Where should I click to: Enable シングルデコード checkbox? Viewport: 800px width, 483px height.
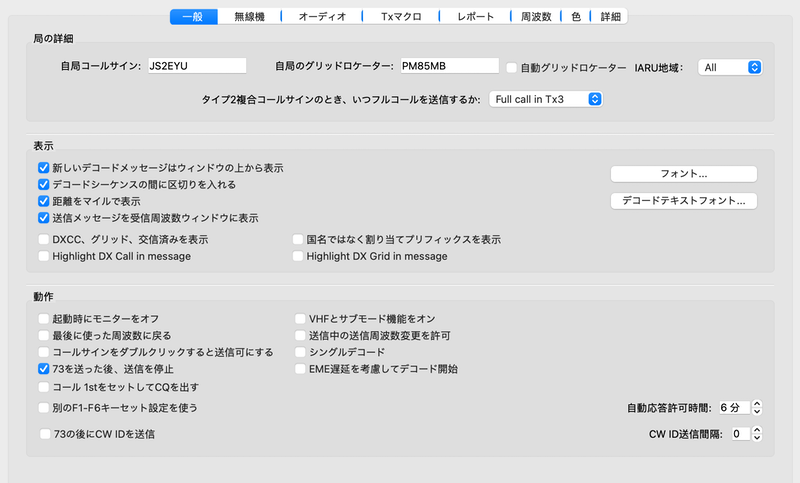[299, 352]
